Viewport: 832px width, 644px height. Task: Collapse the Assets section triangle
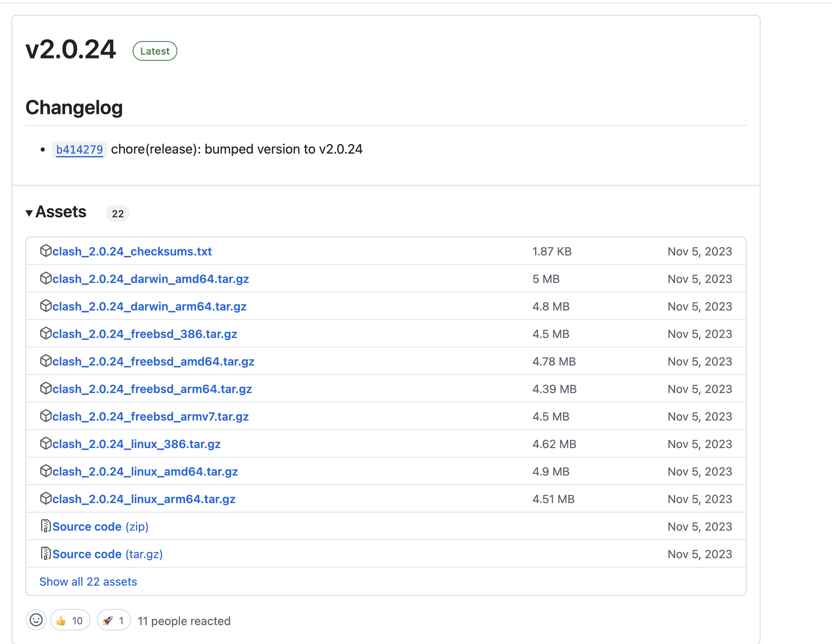point(29,213)
